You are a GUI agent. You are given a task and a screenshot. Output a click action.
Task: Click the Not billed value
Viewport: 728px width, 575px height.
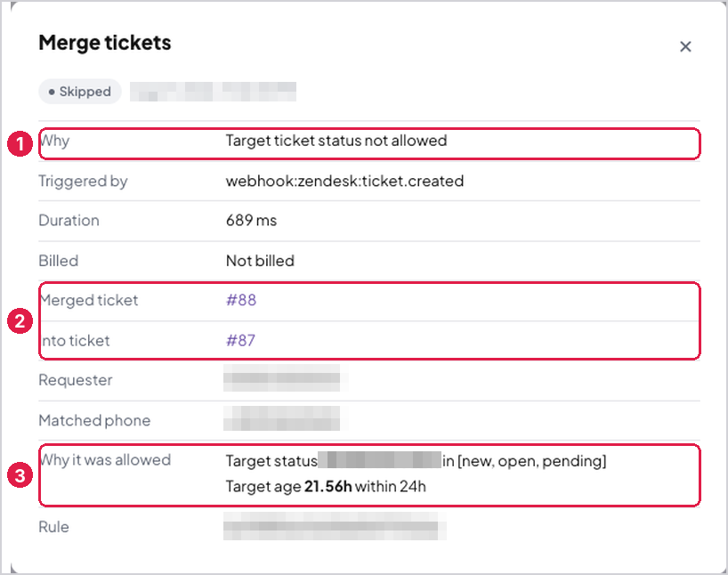260,261
